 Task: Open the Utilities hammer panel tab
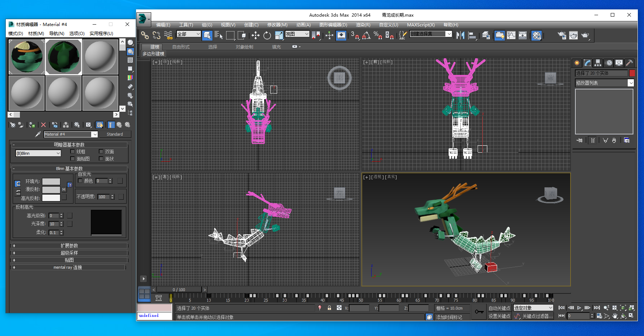(x=630, y=63)
